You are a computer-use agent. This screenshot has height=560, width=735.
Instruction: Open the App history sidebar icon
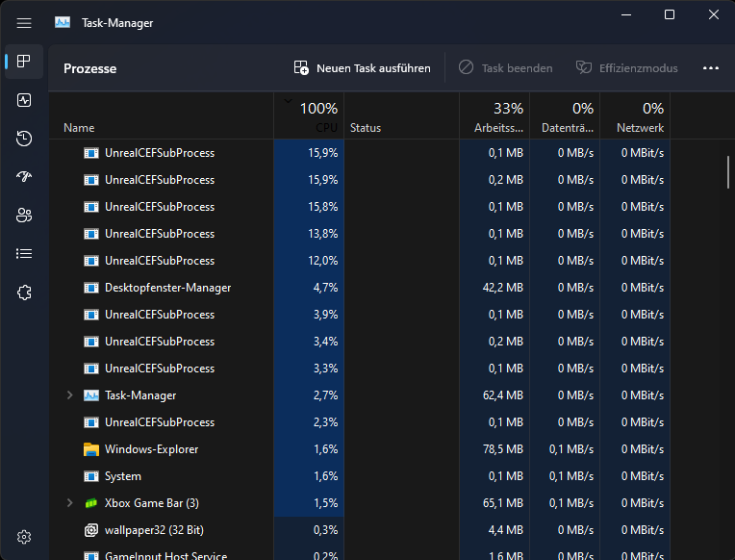click(24, 139)
